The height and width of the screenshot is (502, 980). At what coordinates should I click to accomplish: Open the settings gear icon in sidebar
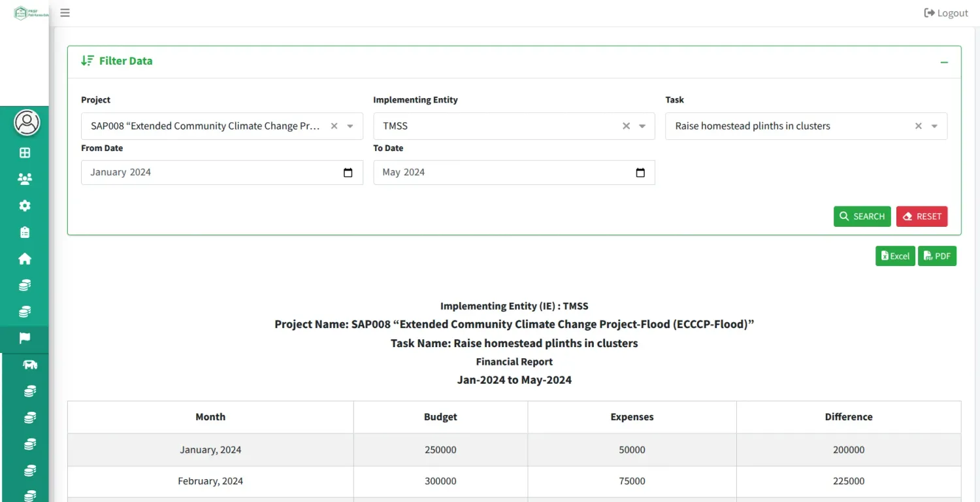pyautogui.click(x=25, y=206)
